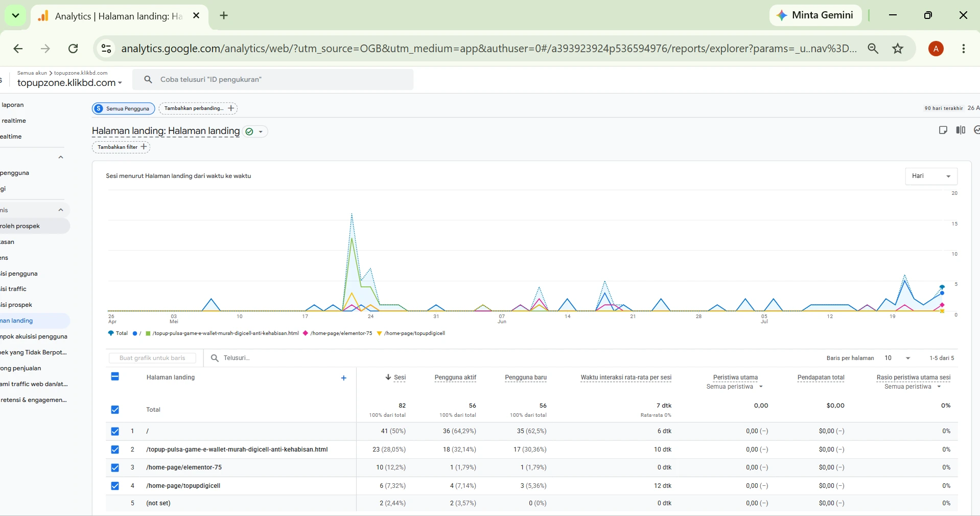Click Minta Gemini button

point(815,15)
